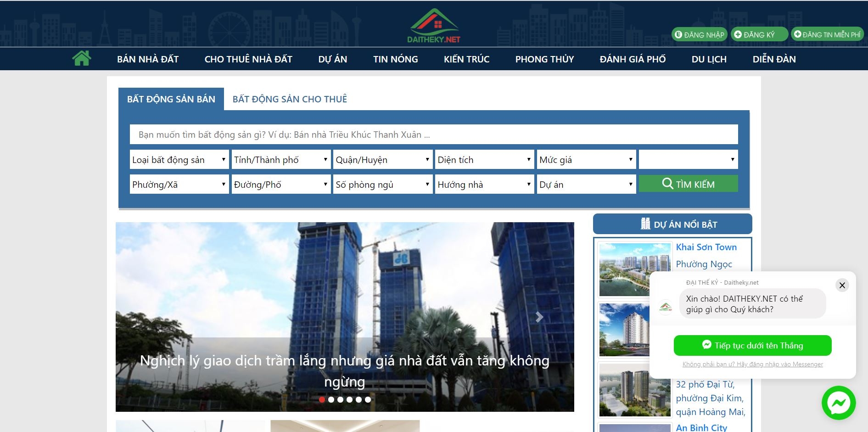Open Tin nóng menu item
868x432 pixels.
(396, 59)
